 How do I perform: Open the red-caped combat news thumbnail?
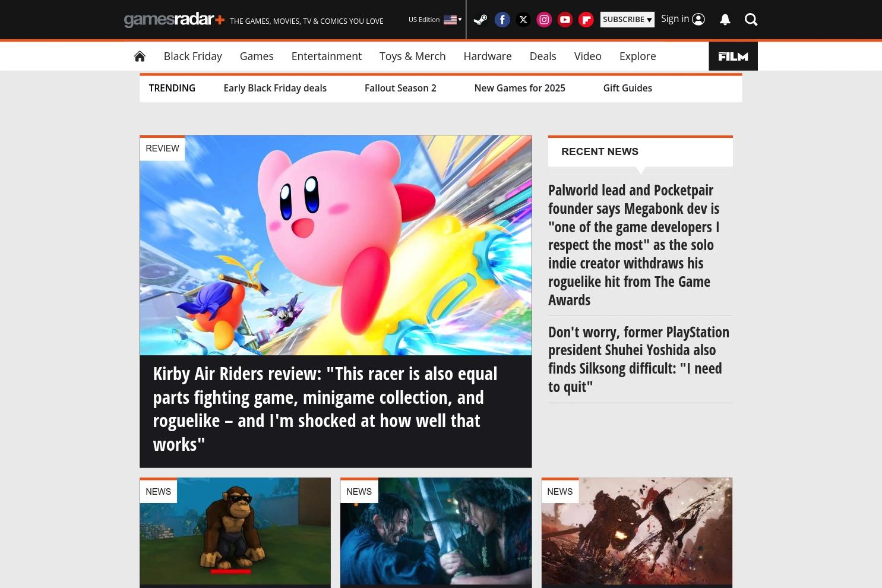coord(637,531)
